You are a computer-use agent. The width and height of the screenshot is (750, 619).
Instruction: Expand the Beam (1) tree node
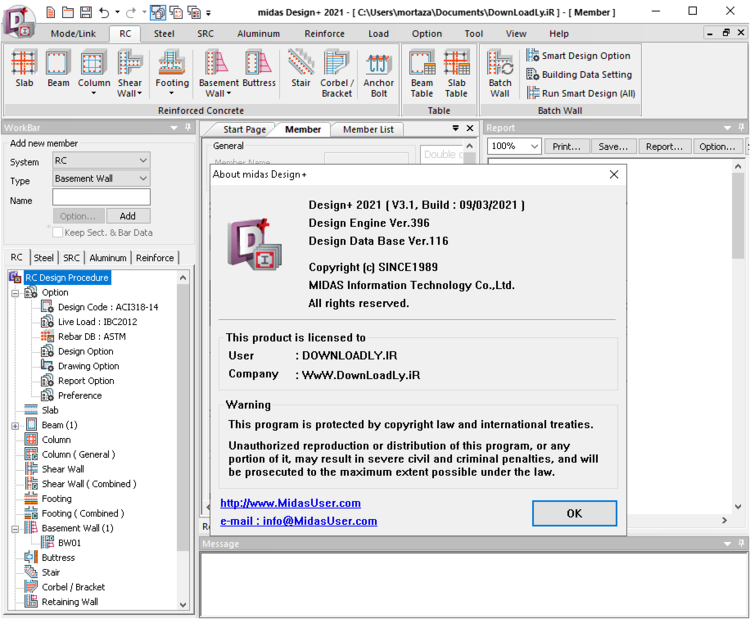click(15, 425)
